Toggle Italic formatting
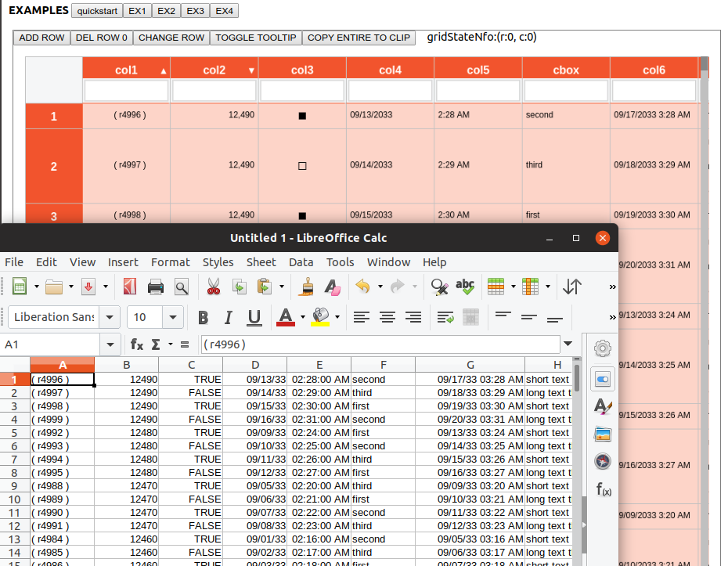 [x=228, y=318]
